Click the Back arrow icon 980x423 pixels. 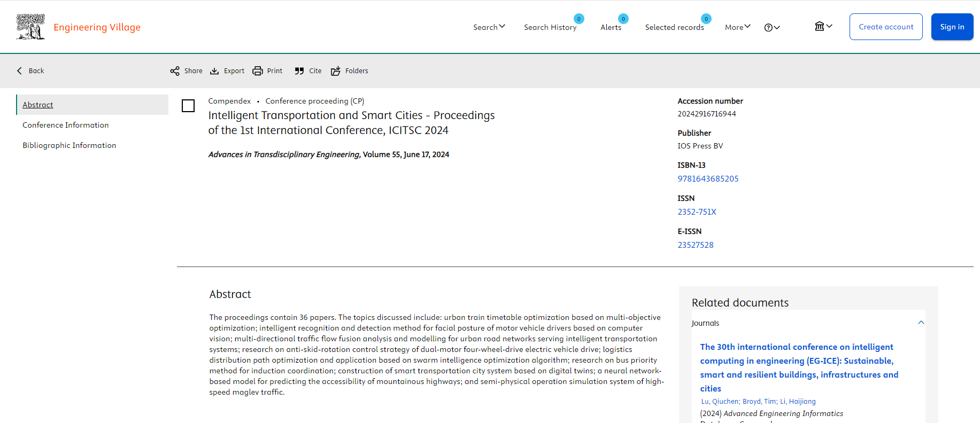[x=20, y=71]
